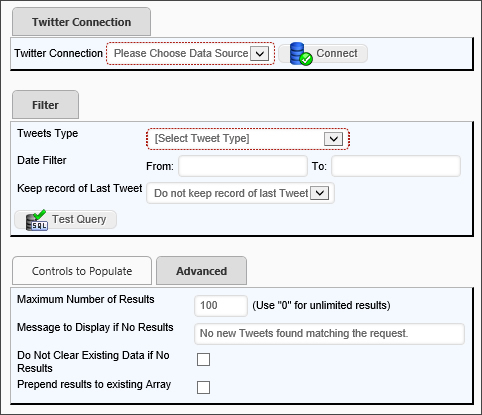Click in the Date Filter To field

point(396,166)
